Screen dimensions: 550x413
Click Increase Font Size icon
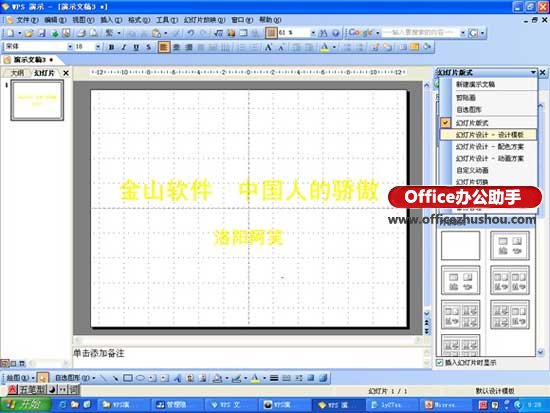pos(268,47)
